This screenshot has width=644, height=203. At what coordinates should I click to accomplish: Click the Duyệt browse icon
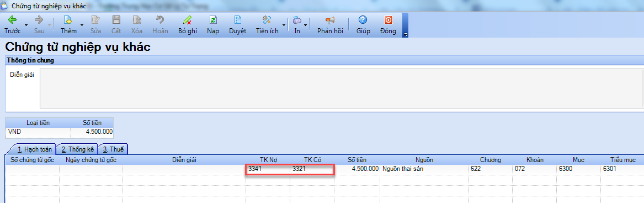coord(237,20)
